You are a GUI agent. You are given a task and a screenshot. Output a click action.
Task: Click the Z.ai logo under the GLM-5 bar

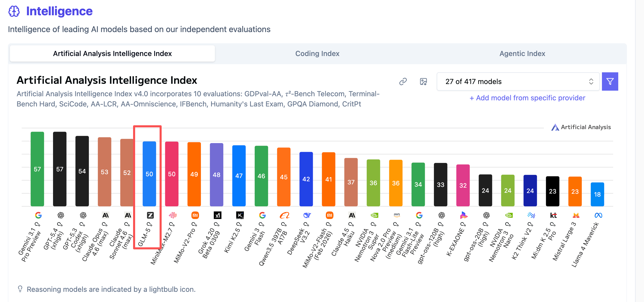(150, 215)
